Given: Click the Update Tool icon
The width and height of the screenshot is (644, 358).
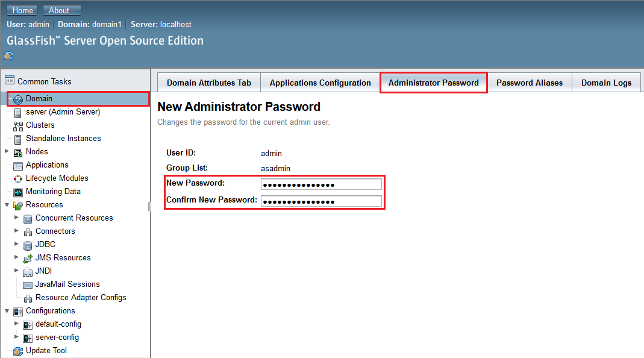Looking at the screenshot, I should point(17,351).
